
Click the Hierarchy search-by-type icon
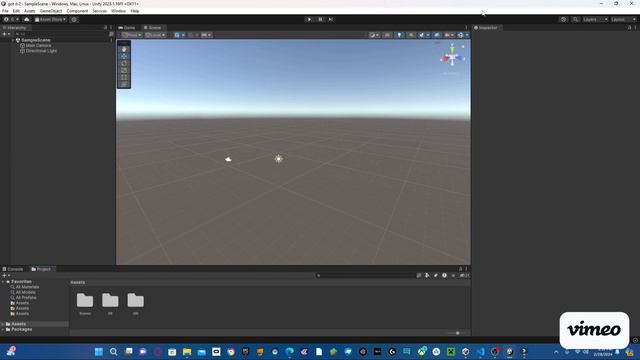point(111,34)
